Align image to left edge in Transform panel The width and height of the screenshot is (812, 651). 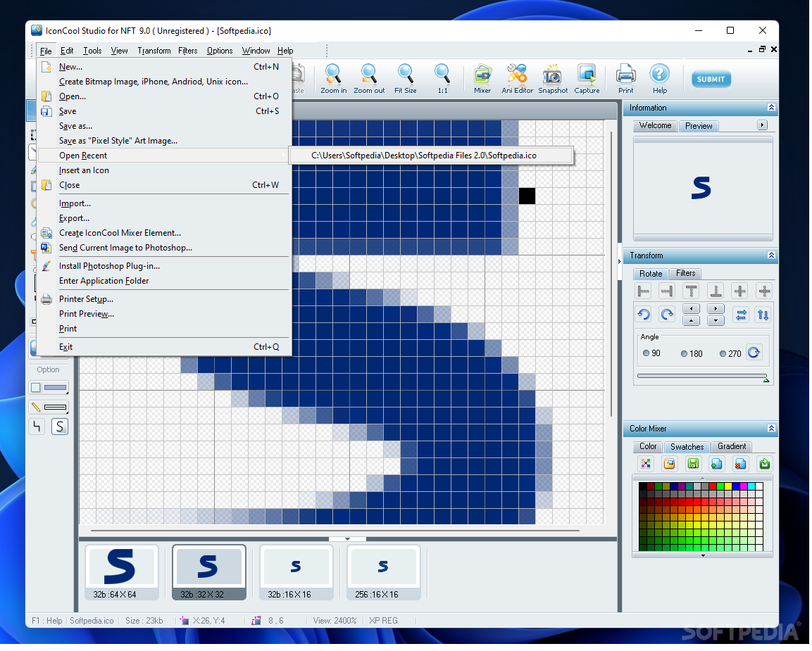(x=644, y=292)
